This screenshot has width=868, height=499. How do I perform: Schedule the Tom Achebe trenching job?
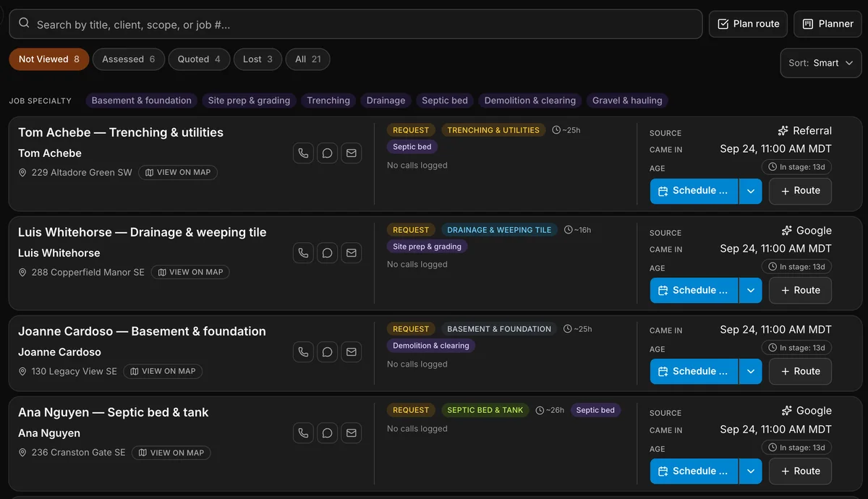click(694, 191)
